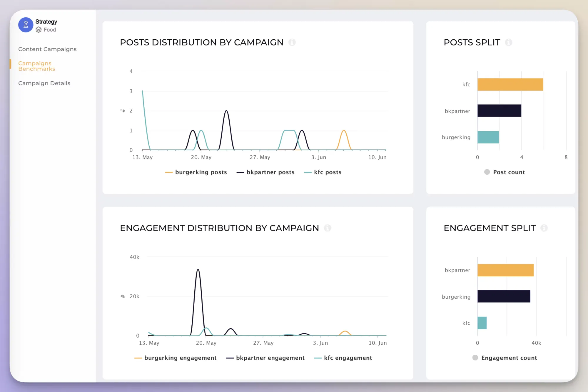This screenshot has height=392, width=588.
Task: Open info icon beside Posts Distribution by Campaign
Action: (292, 42)
